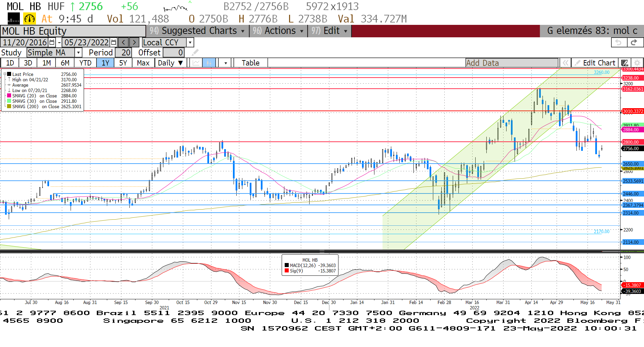Click SMAVG (200) olive legend swatch
Viewport: 644px width, 347px height.
click(x=9, y=106)
